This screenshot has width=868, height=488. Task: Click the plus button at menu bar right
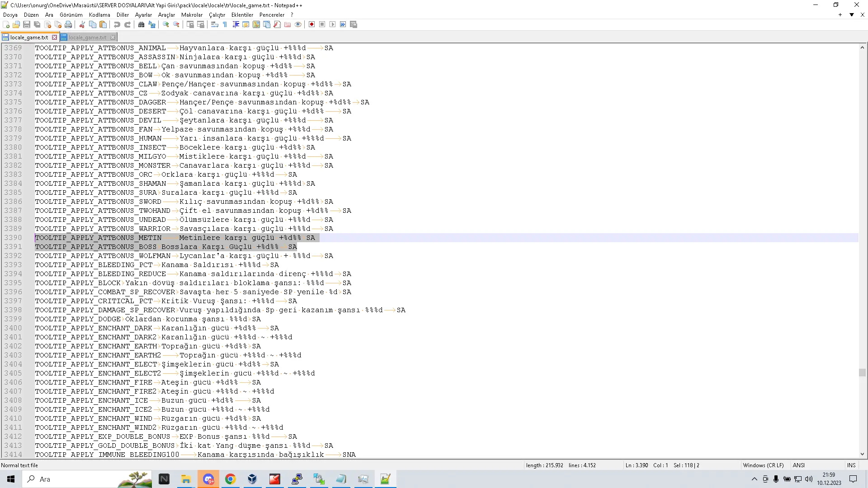(840, 14)
